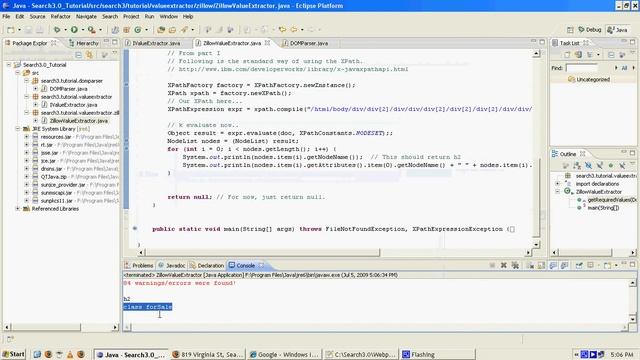Click Collapse All in Package Explorer
This screenshot has height=360, width=640.
(x=78, y=55)
